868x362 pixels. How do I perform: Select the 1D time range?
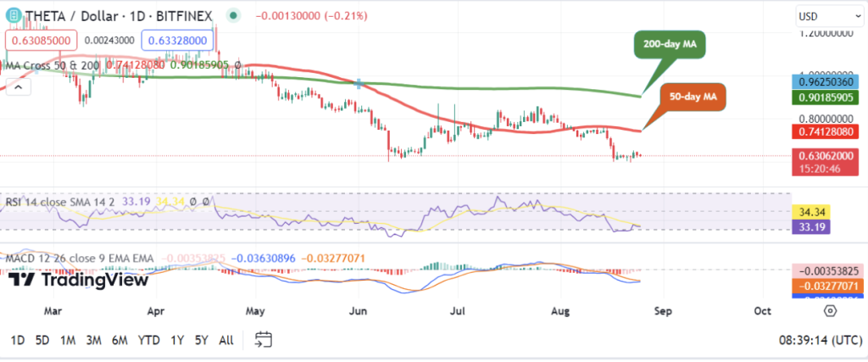pos(18,340)
